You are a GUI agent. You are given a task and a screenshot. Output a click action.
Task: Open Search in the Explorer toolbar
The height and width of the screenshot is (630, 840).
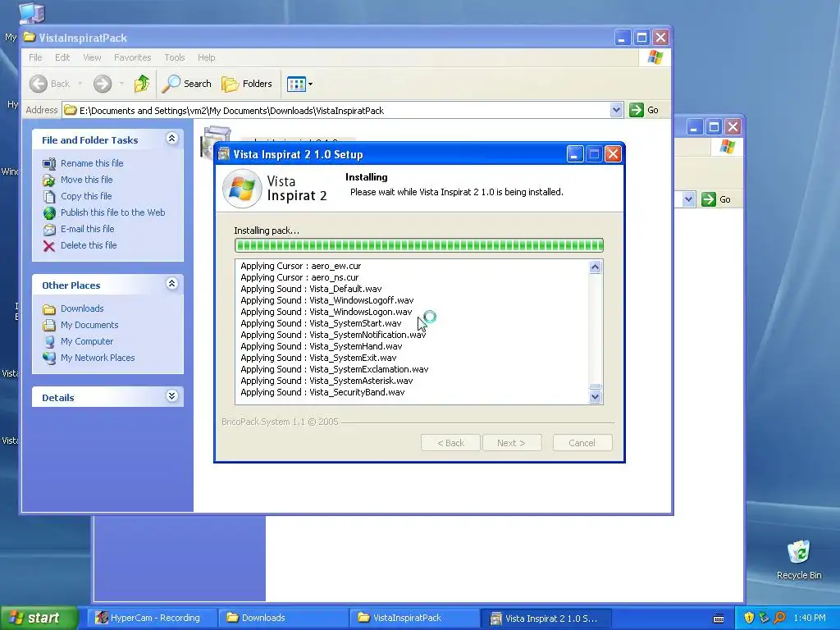(x=187, y=84)
